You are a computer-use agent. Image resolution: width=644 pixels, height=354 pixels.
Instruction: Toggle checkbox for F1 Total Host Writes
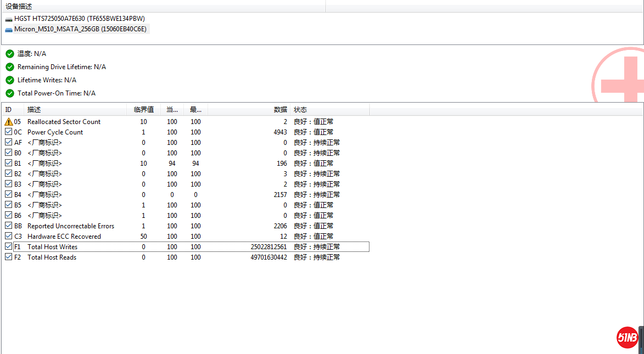click(x=9, y=246)
